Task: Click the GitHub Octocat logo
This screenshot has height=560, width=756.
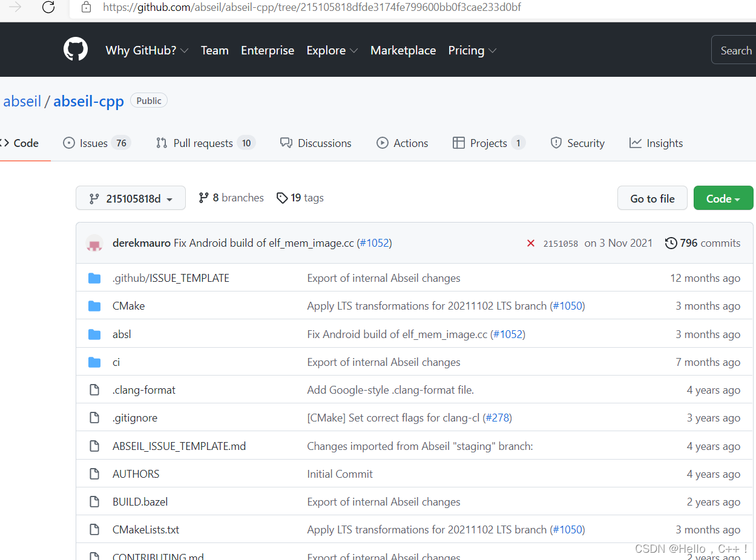Action: click(75, 50)
